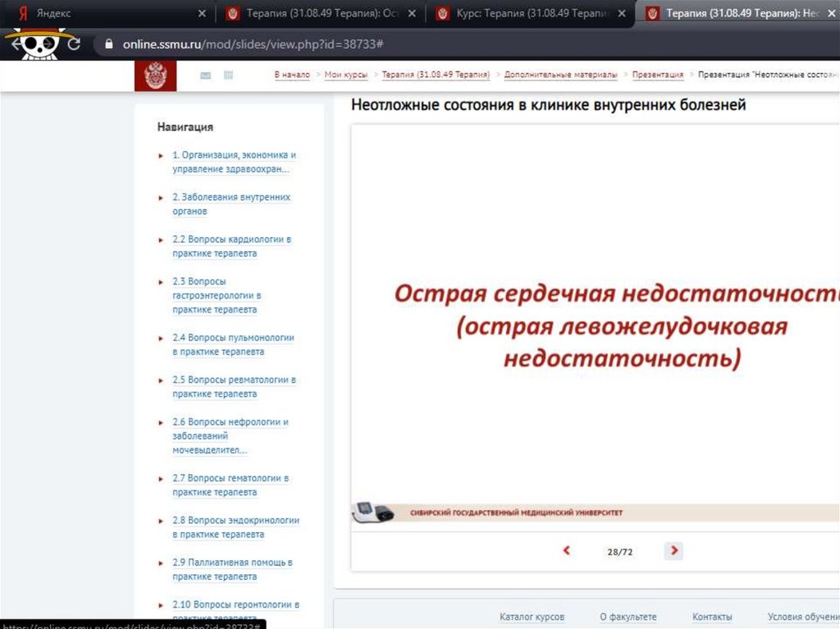Open the 'Дополнительные материалы' breadcrumb link
840x629 pixels.
[560, 75]
